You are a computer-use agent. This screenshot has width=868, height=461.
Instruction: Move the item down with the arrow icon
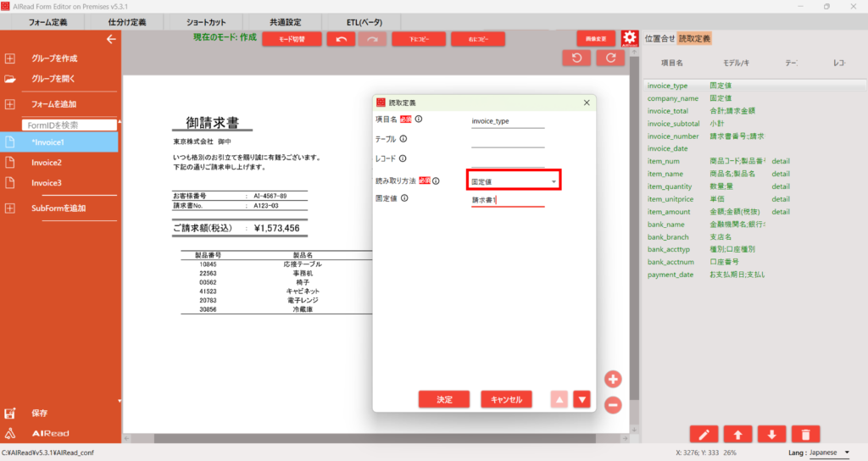pyautogui.click(x=771, y=435)
